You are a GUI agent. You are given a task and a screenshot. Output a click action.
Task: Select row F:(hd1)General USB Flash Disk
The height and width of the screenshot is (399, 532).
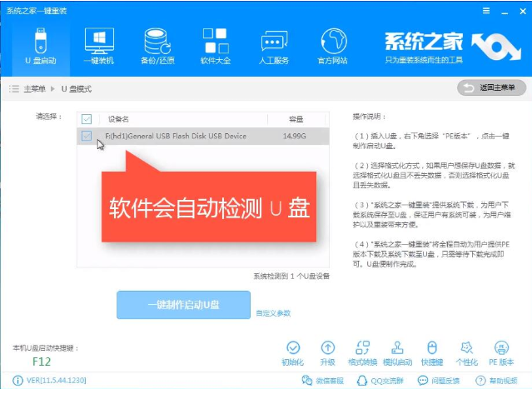click(x=203, y=136)
